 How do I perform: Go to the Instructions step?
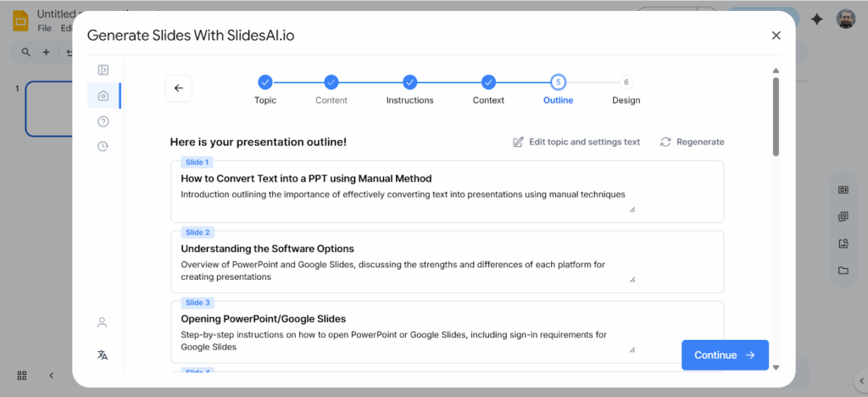pyautogui.click(x=410, y=82)
